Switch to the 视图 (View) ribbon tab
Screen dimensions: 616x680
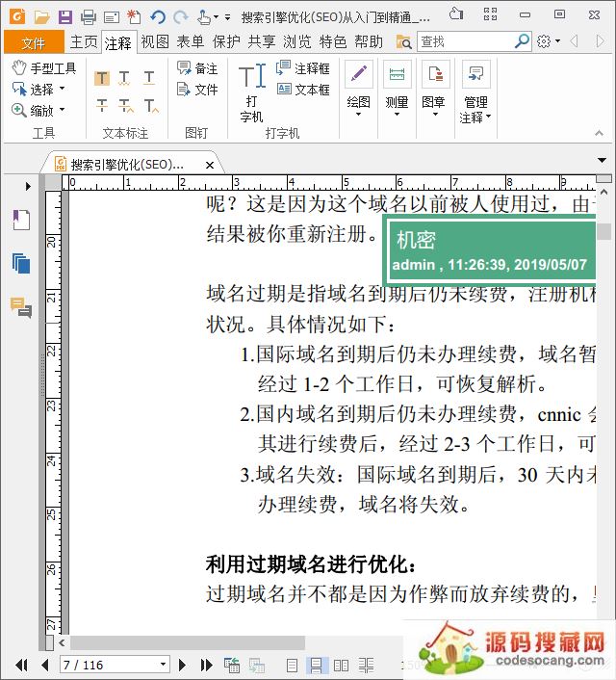[x=154, y=41]
